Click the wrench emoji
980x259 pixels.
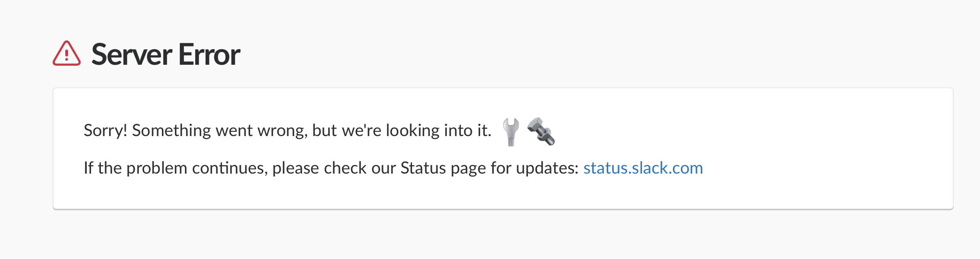[x=511, y=131]
